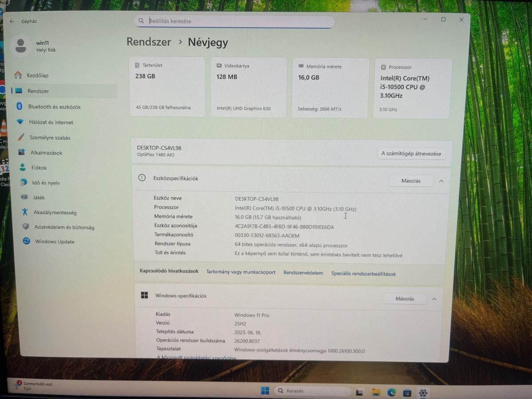The height and width of the screenshot is (399, 532).
Task: Open Akadálymentesség settings
Action: click(55, 212)
